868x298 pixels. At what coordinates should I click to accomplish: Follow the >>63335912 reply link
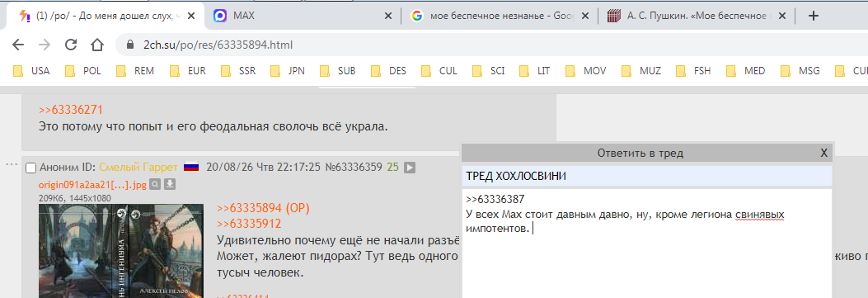[249, 224]
